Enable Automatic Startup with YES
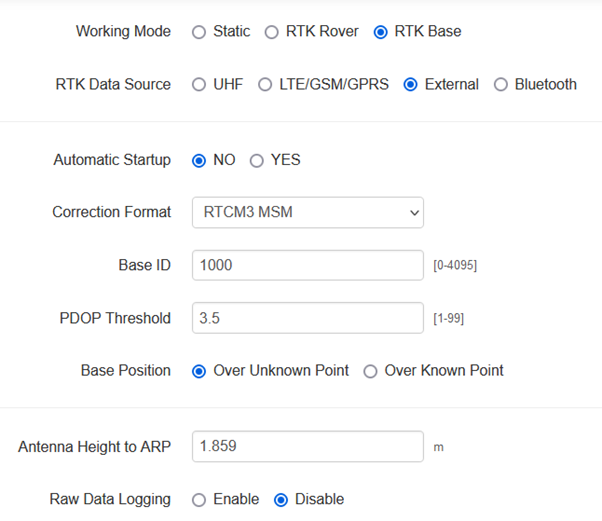Image resolution: width=602 pixels, height=521 pixels. (x=257, y=160)
